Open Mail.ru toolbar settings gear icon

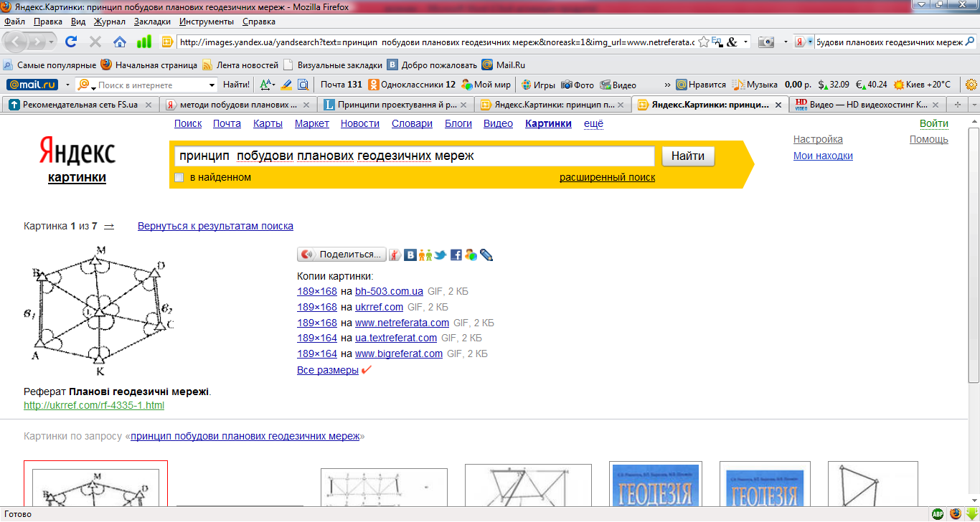point(971,85)
